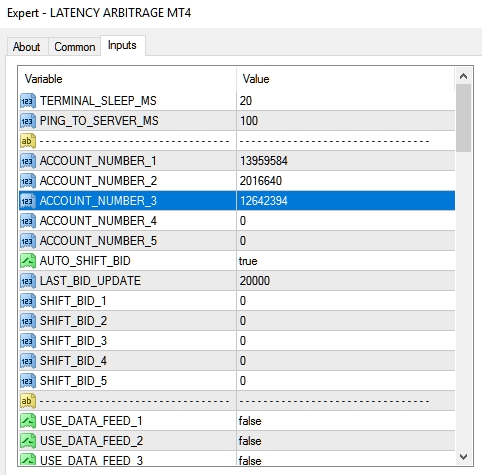Click the integer icon beside TERMINAL_SLEEP_MS
Screen dimensions: 482x475
pyautogui.click(x=28, y=101)
